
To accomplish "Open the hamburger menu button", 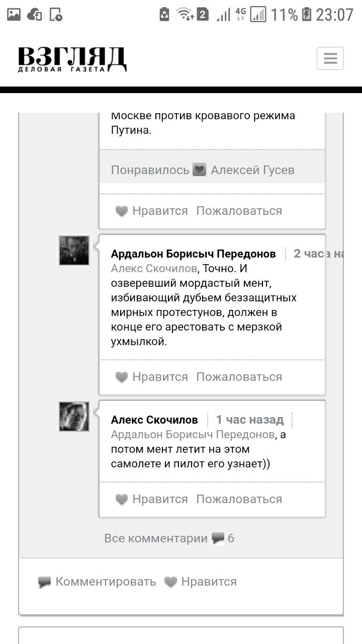I will click(330, 58).
